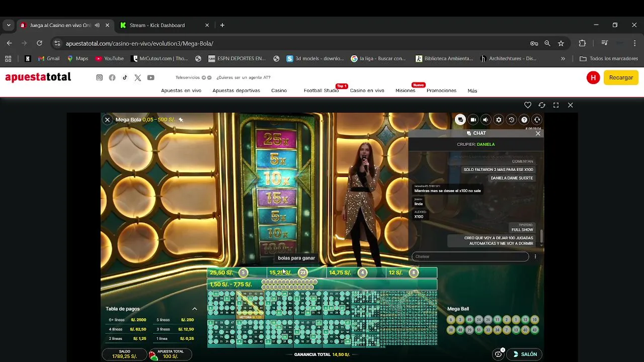The width and height of the screenshot is (644, 362).
Task: Click the 1,50 S/. - 7,75 S/. cards row
Action: coord(322,285)
